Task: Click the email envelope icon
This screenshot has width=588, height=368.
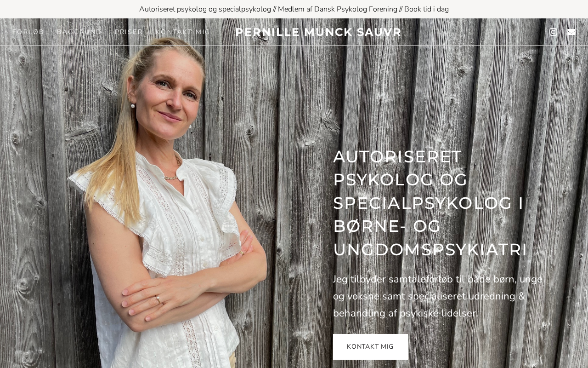Action: [x=571, y=32]
